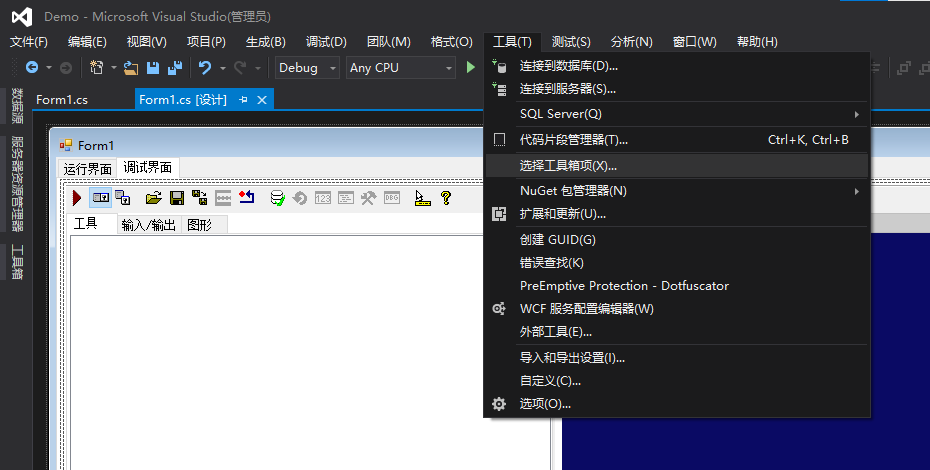This screenshot has height=470, width=930.
Task: Click the ruler with cursor icon
Action: pyautogui.click(x=422, y=198)
